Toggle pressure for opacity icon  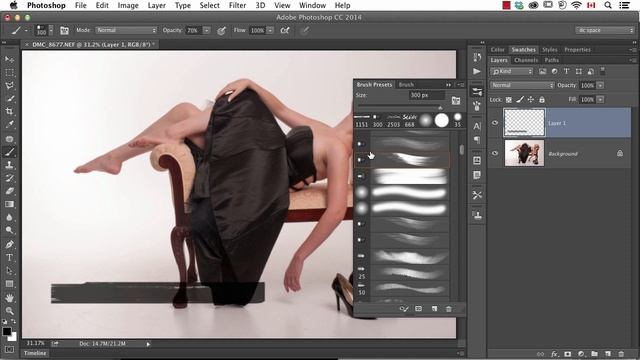point(222,31)
